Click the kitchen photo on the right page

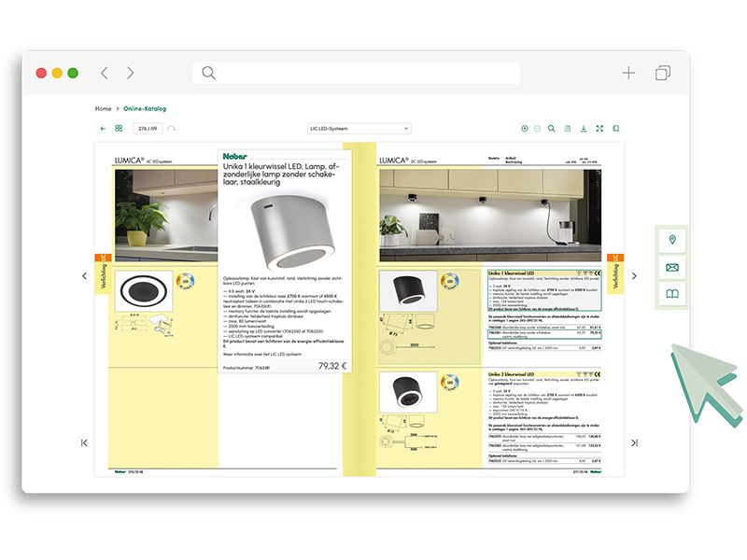[x=490, y=216]
